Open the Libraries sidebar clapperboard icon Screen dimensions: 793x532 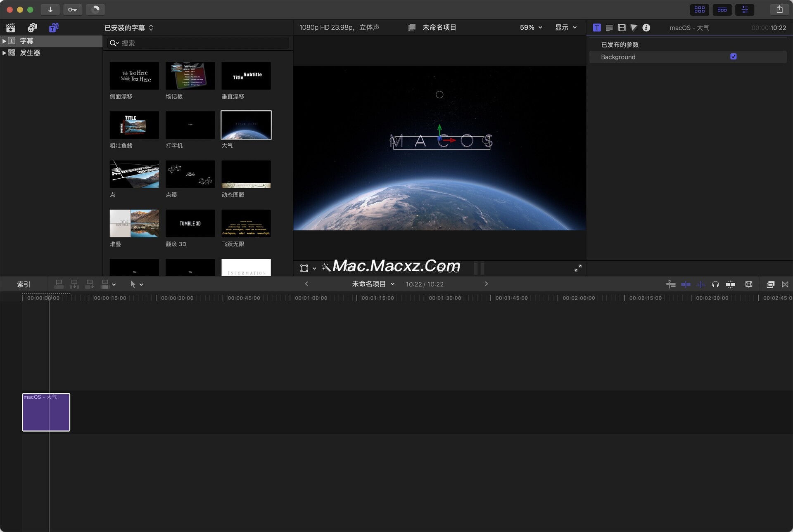coord(11,28)
